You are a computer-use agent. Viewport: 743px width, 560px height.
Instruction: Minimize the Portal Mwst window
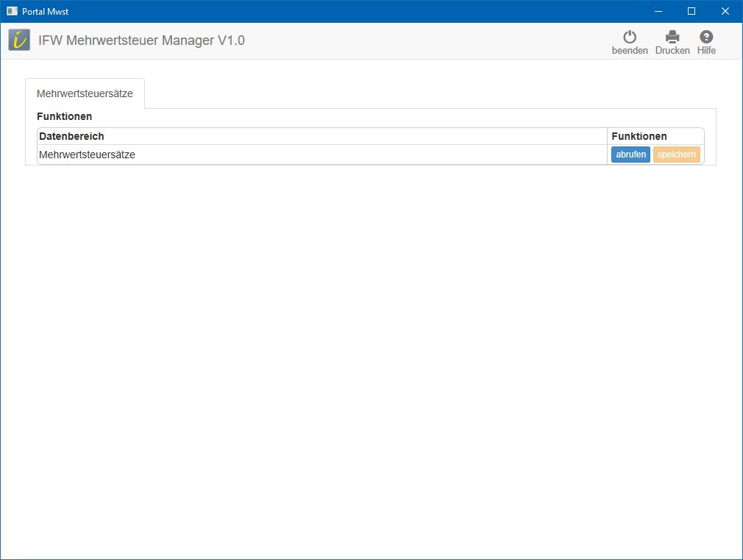(x=658, y=11)
